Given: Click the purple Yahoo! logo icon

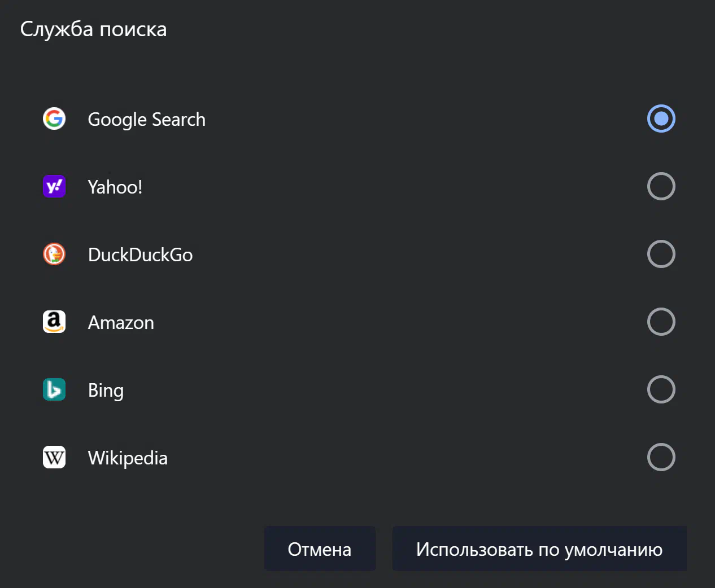Looking at the screenshot, I should coord(54,186).
